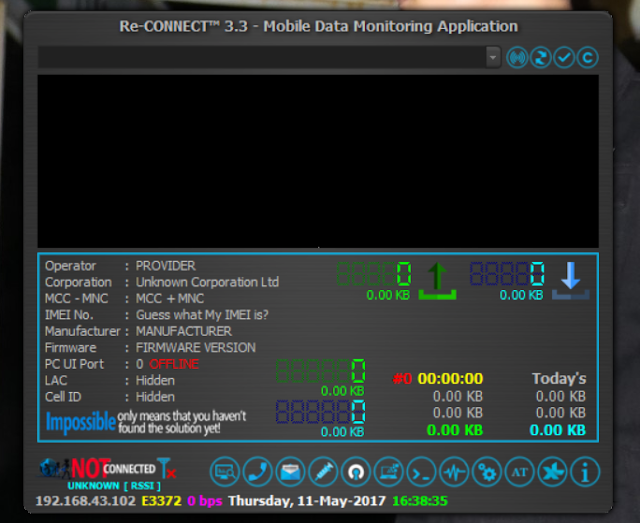Click the Operator value PROVIDER
Viewport: 640px width, 523px height.
point(166,266)
